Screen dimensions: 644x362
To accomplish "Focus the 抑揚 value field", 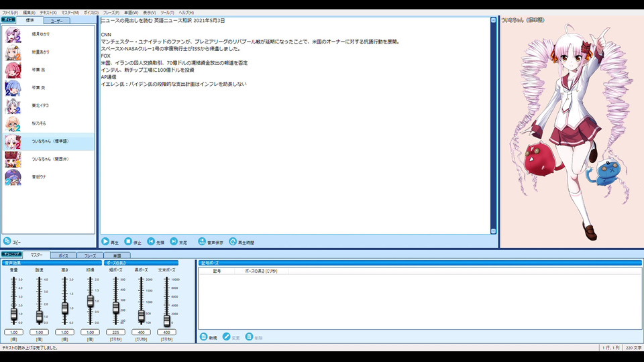I will pyautogui.click(x=90, y=332).
